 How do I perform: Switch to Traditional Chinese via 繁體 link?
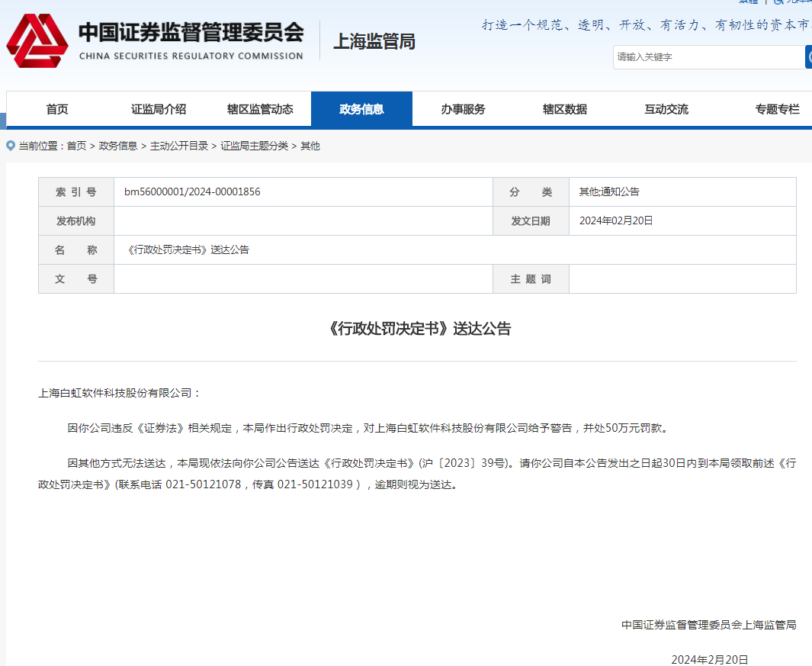click(x=748, y=2)
